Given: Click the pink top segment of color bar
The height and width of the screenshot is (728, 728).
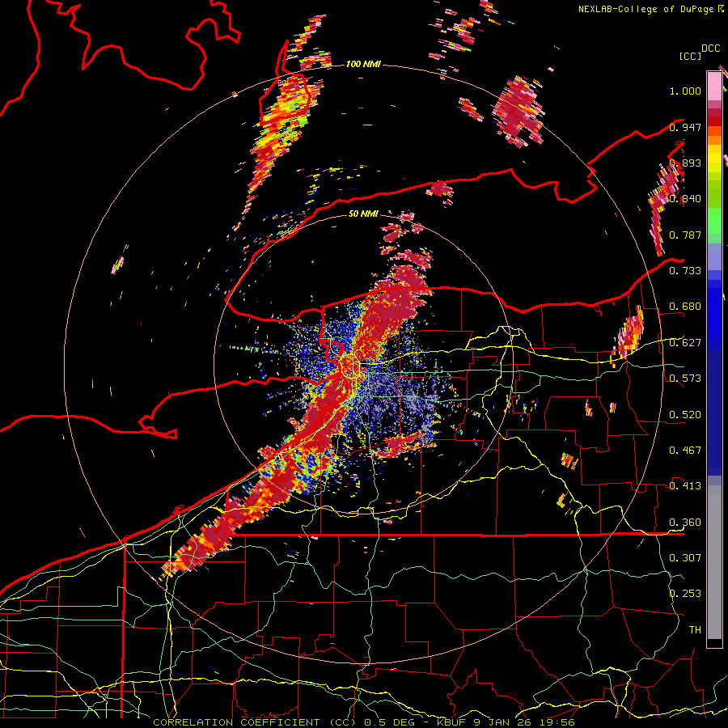Looking at the screenshot, I should pyautogui.click(x=714, y=86).
